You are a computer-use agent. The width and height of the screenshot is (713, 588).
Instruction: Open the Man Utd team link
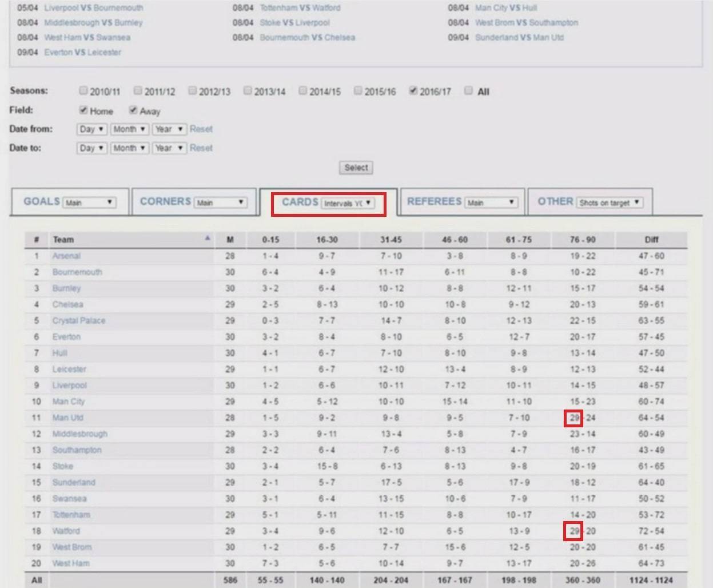click(x=67, y=418)
